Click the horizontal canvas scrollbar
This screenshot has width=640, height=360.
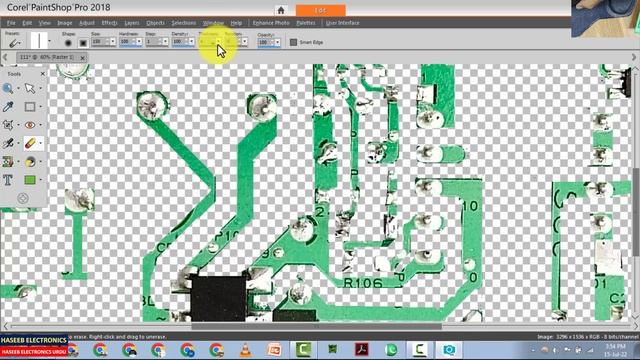317,326
